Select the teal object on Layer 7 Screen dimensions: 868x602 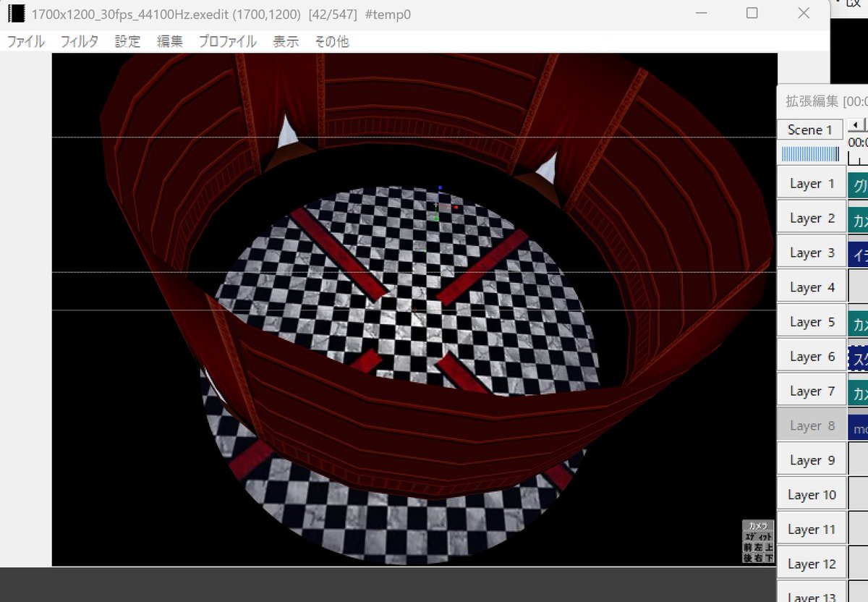tap(858, 391)
